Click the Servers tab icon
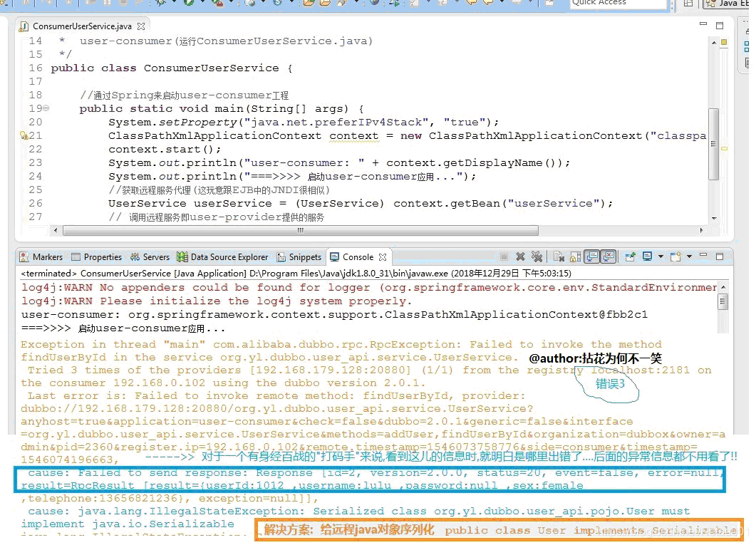 coord(135,257)
